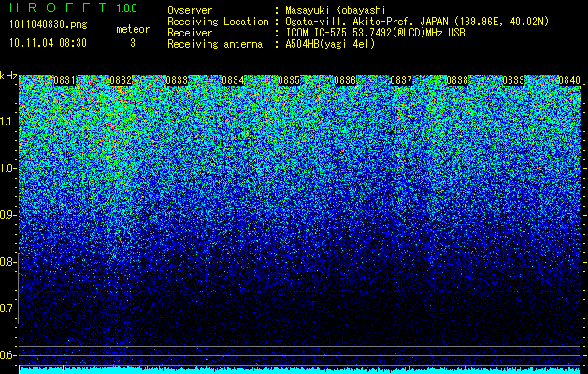Click the 0837 time marker
Viewport: 588px width, 374px height.
point(401,80)
